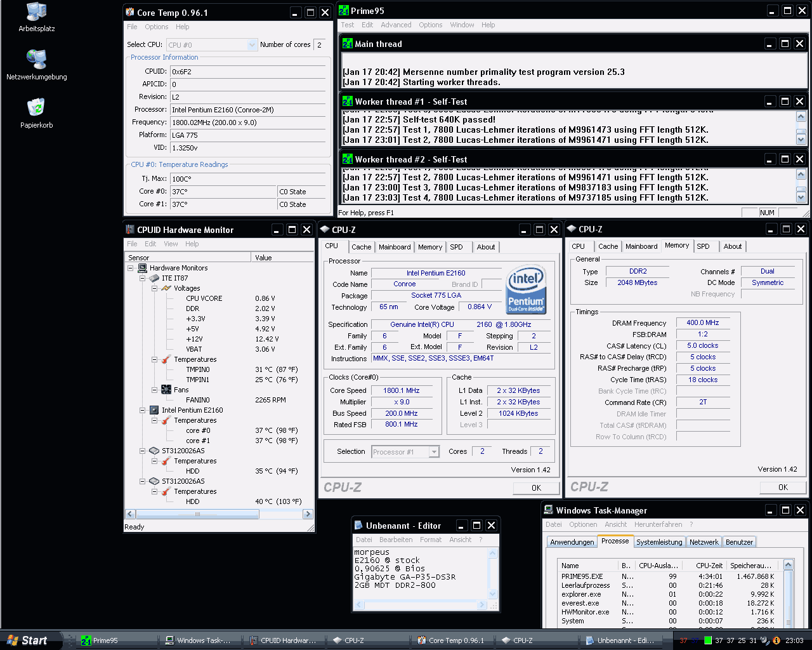Click the Tj. Max 100C° field in Core Temp

247,179
